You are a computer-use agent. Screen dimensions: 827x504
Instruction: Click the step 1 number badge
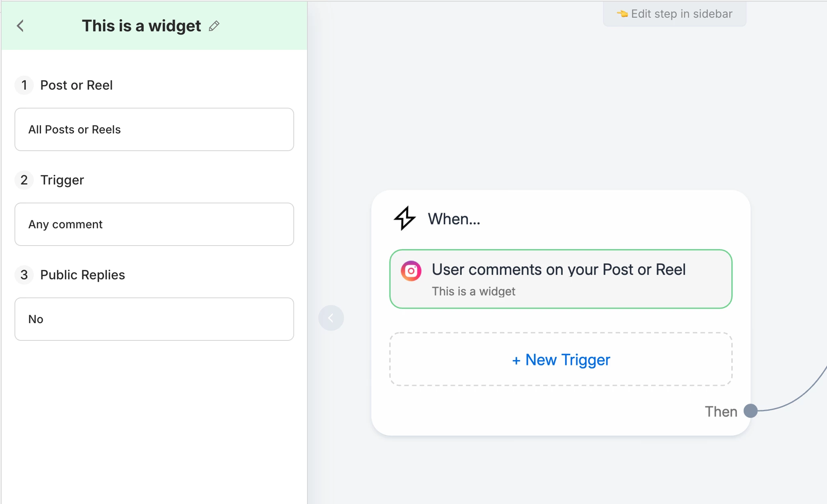pyautogui.click(x=24, y=85)
